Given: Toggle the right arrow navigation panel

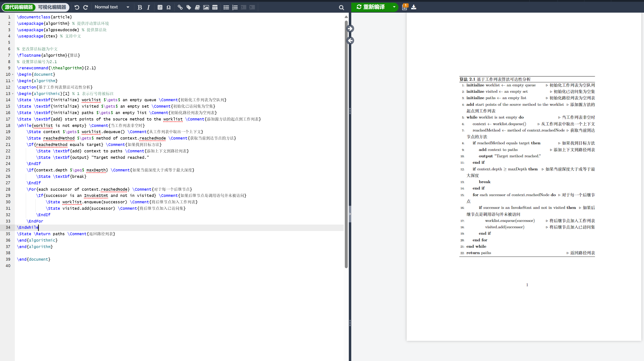Looking at the screenshot, I should (349, 28).
